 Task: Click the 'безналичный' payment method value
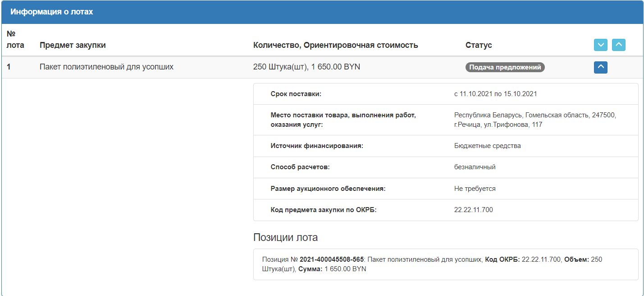pos(475,167)
